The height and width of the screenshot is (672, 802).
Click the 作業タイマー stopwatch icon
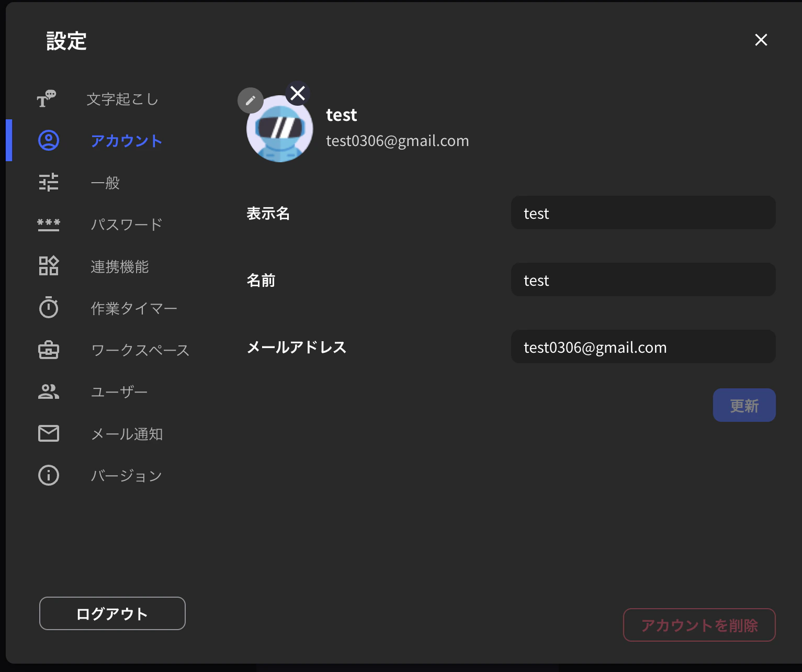point(48,308)
